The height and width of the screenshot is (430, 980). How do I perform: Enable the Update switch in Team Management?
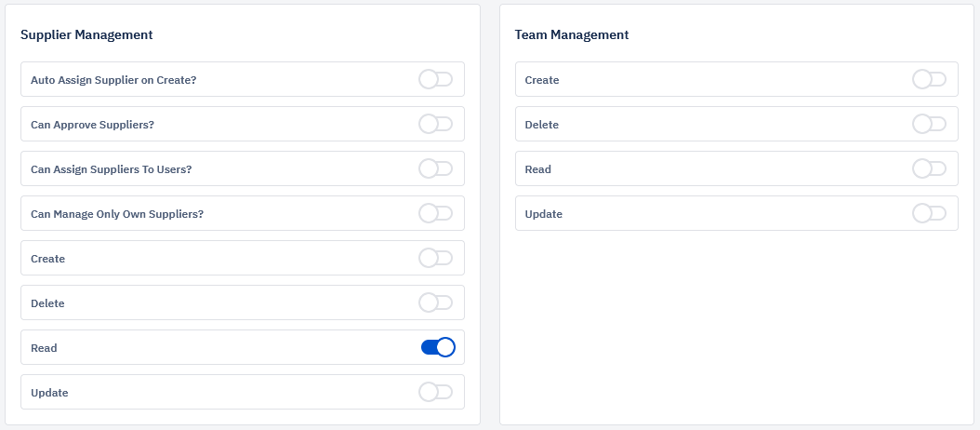click(930, 213)
